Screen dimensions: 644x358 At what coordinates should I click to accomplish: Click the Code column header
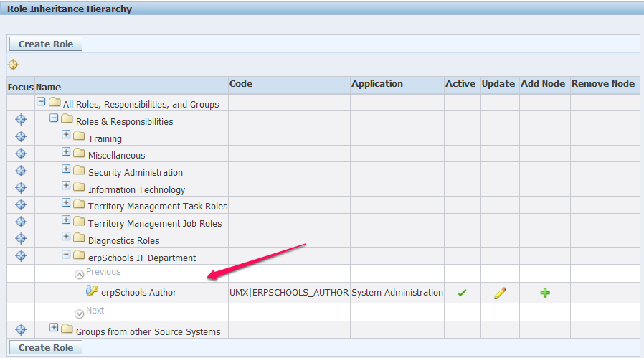point(241,83)
